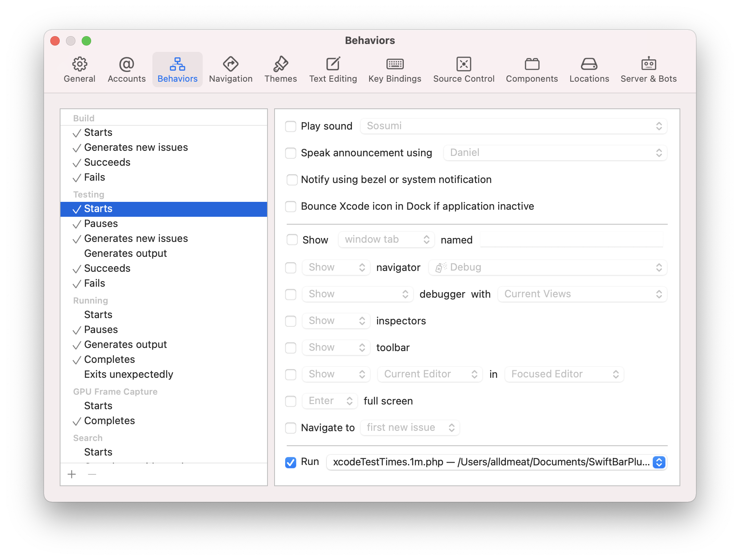Select Build Starts behavior

(164, 133)
